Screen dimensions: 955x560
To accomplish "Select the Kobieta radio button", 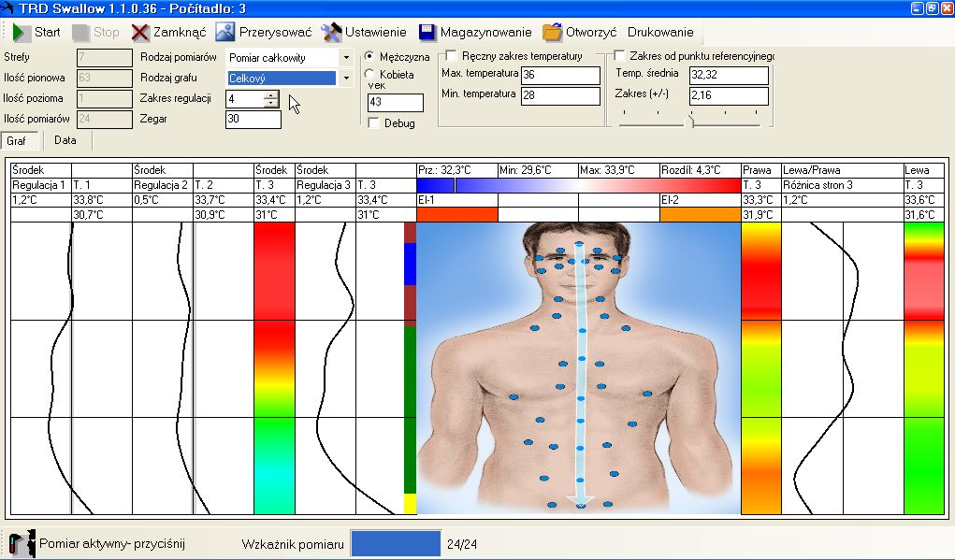I will 369,75.
